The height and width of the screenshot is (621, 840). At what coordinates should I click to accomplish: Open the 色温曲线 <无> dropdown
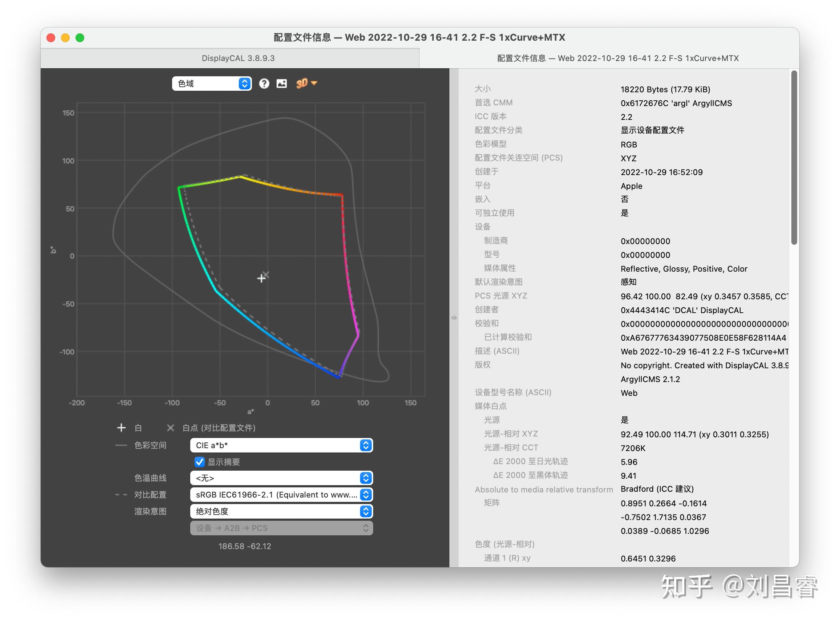281,478
